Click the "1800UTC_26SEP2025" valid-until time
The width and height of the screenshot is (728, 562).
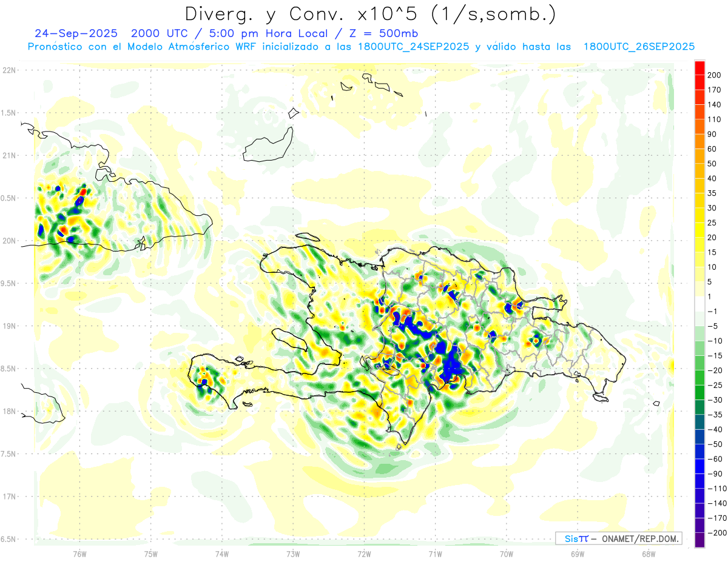click(639, 47)
